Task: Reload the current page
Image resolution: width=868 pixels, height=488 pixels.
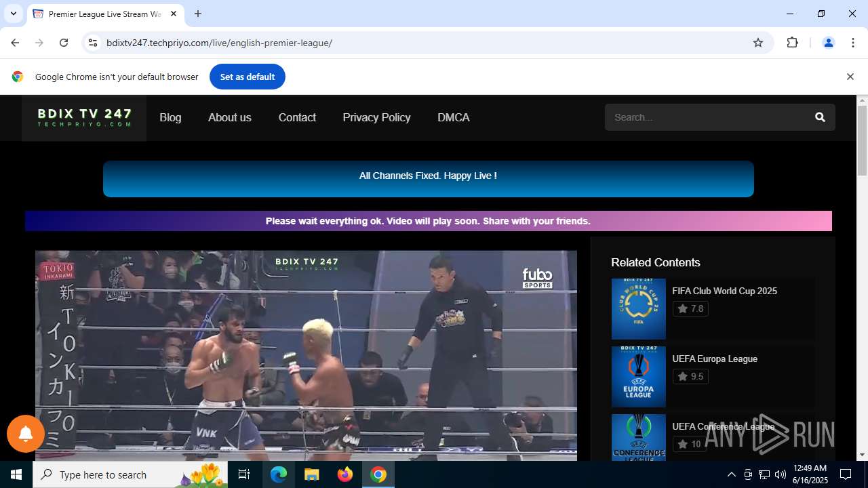Action: coord(64,43)
